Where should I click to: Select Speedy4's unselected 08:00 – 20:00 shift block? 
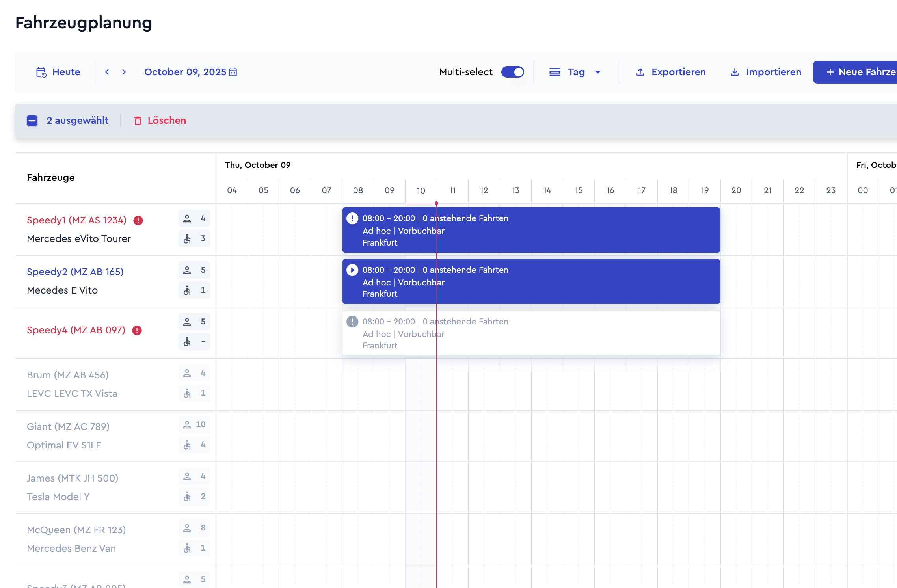(x=531, y=333)
